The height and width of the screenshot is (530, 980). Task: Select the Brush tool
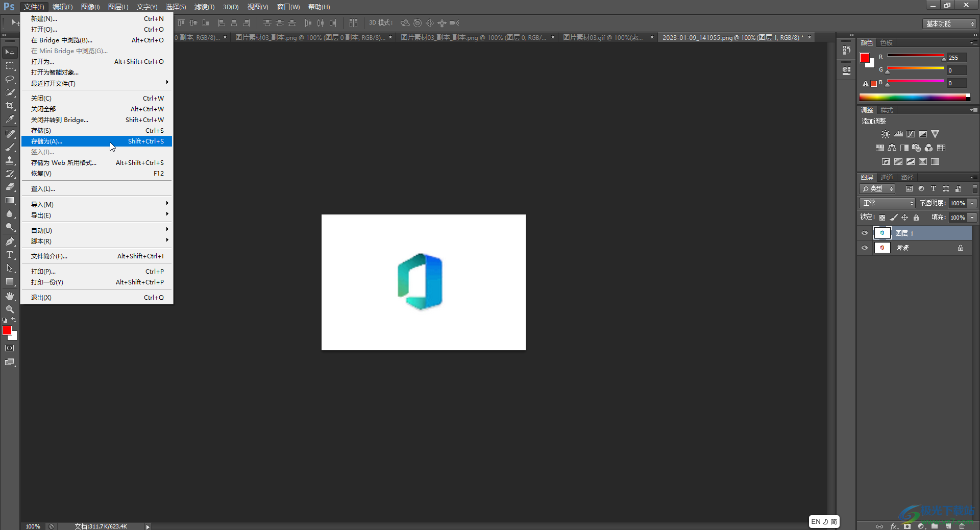[10, 147]
